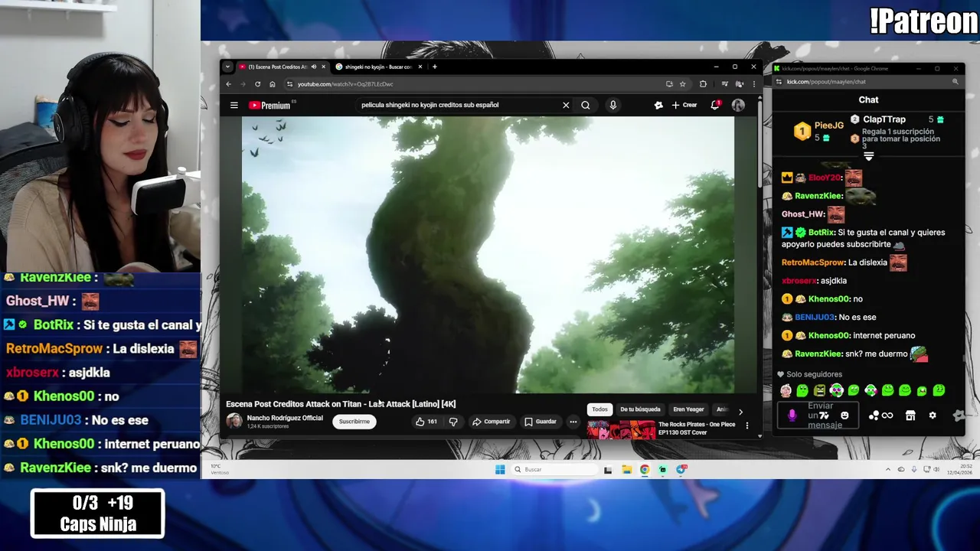Open the YouTube account avatar menu
980x551 pixels.
738,106
